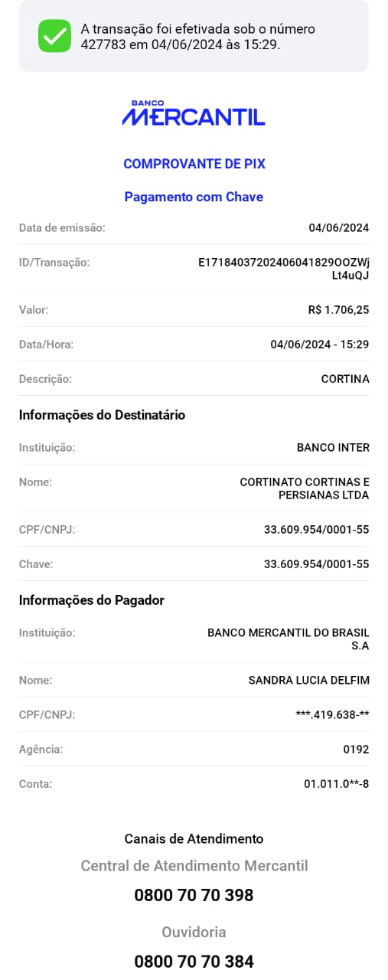Select the COMPROVANTE DE PIX heading
The height and width of the screenshot is (980, 388).
[x=194, y=164]
